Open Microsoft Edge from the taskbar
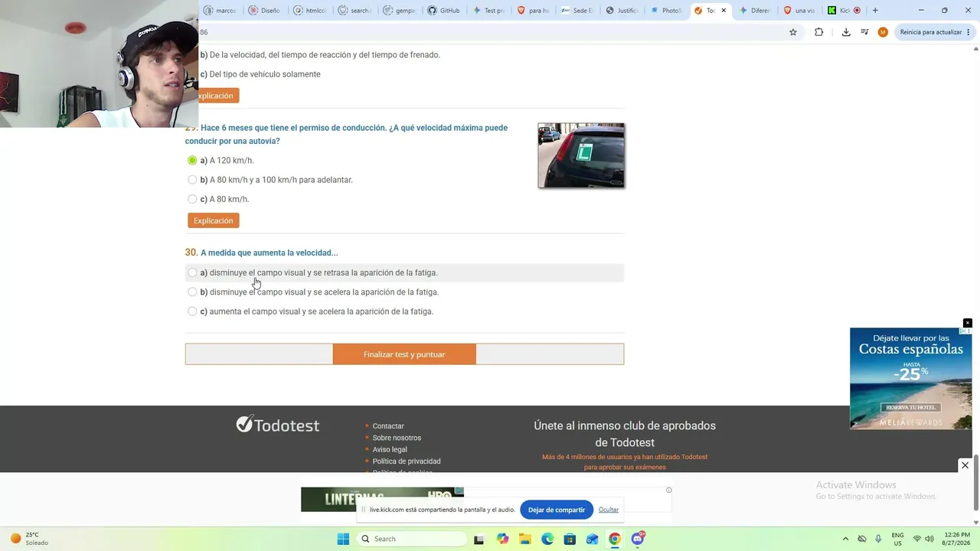This screenshot has height=551, width=980. point(547,539)
